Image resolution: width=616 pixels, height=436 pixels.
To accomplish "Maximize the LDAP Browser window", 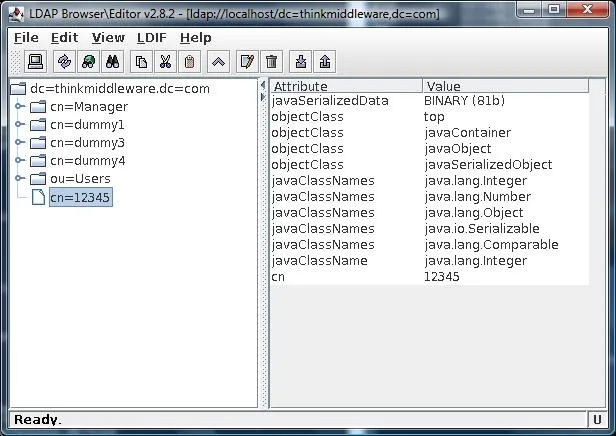I will tap(554, 9).
